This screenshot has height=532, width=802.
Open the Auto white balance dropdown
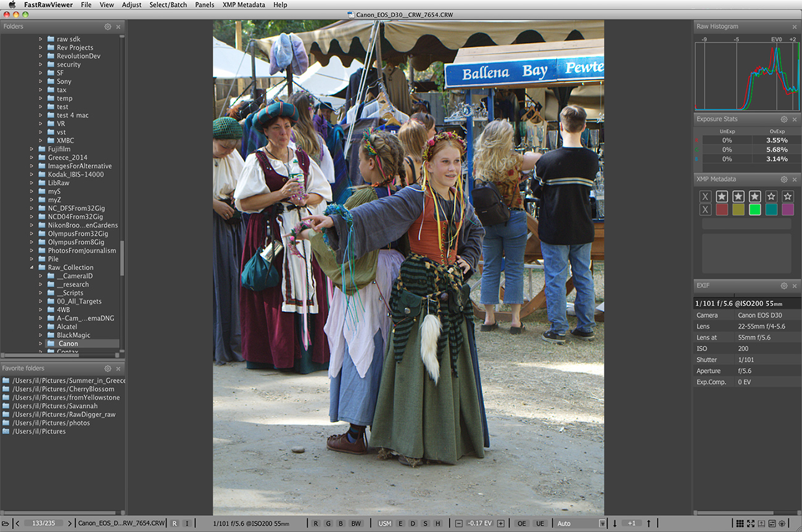(581, 523)
